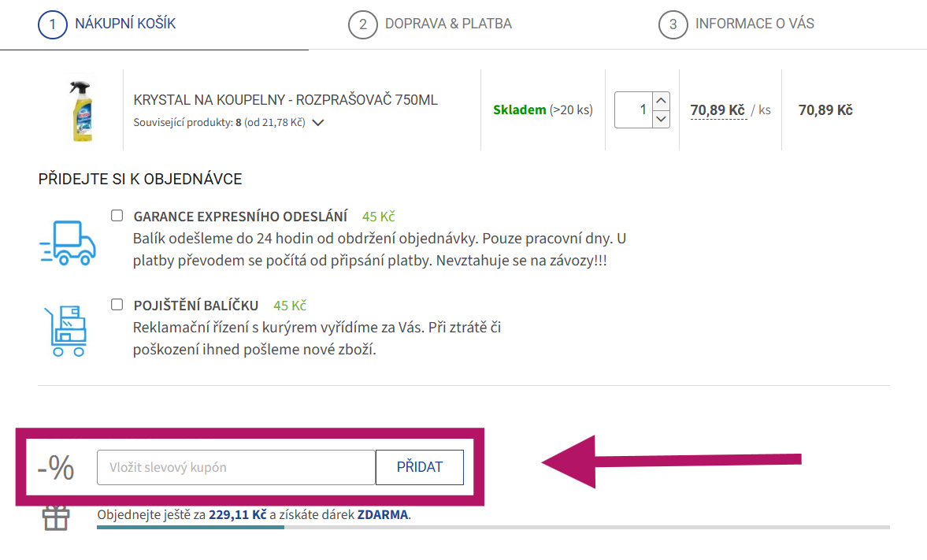Decrease product quantity with down arrow

(662, 119)
